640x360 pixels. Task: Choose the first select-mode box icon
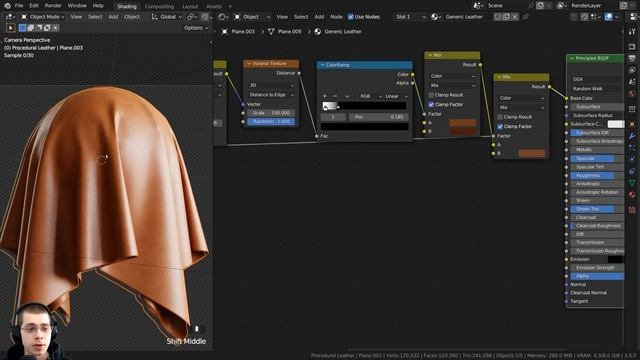click(22, 28)
